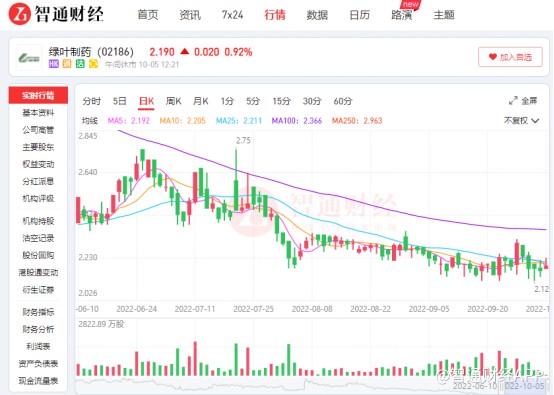Open 港股通变动 in the sidebar

[x=38, y=272]
